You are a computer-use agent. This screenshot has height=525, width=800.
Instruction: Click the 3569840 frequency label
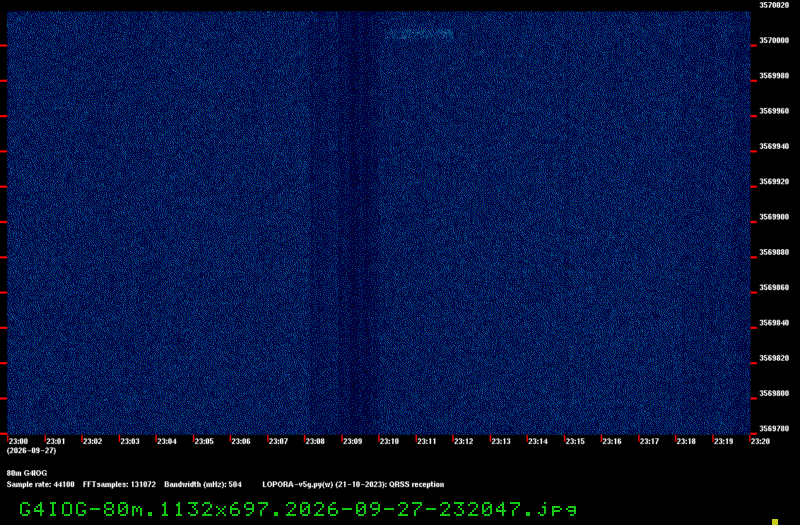click(774, 323)
